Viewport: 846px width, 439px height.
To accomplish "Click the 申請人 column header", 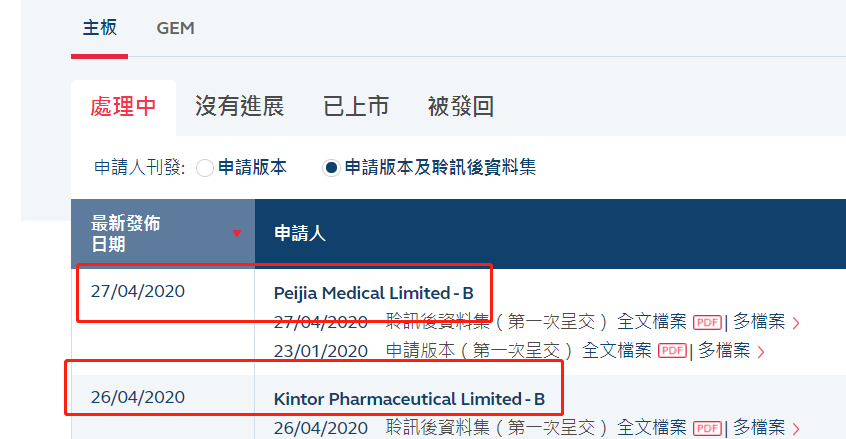I will [x=300, y=234].
